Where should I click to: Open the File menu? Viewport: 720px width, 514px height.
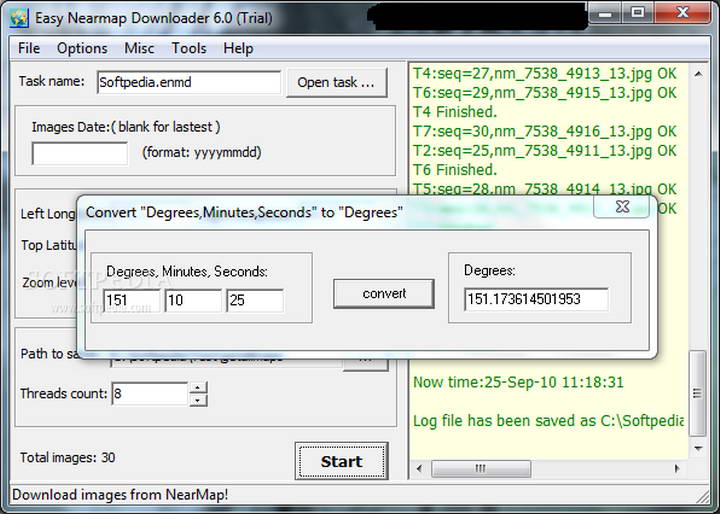(x=29, y=48)
